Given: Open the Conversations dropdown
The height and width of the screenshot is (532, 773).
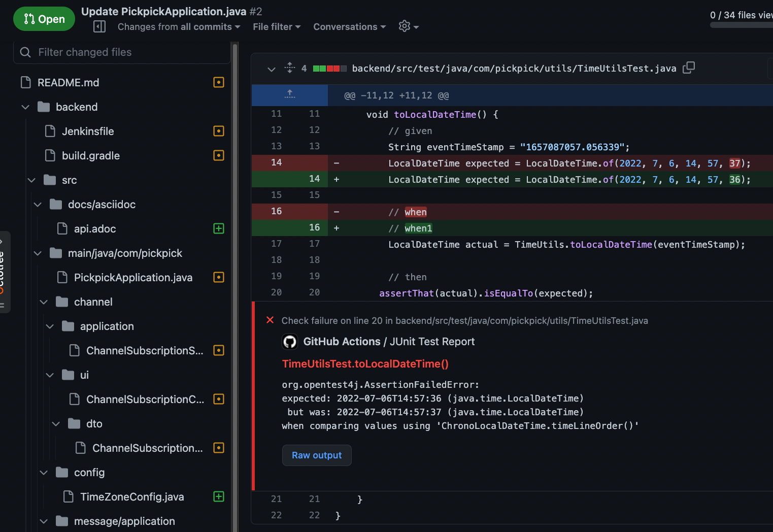Looking at the screenshot, I should click(x=350, y=27).
